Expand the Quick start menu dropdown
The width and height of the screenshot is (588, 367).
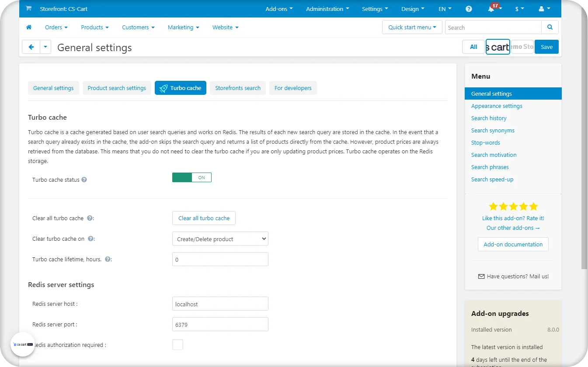[412, 27]
